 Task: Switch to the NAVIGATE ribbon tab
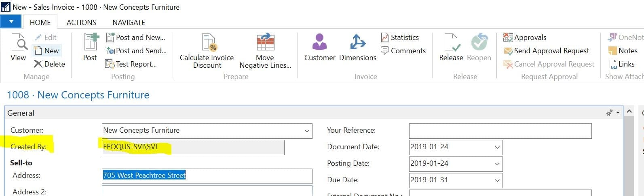[129, 23]
